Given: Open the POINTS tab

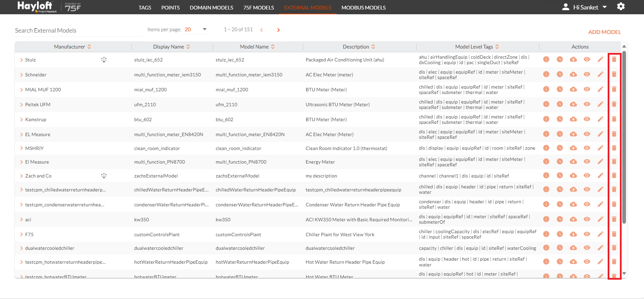Looking at the screenshot, I should pos(170,7).
